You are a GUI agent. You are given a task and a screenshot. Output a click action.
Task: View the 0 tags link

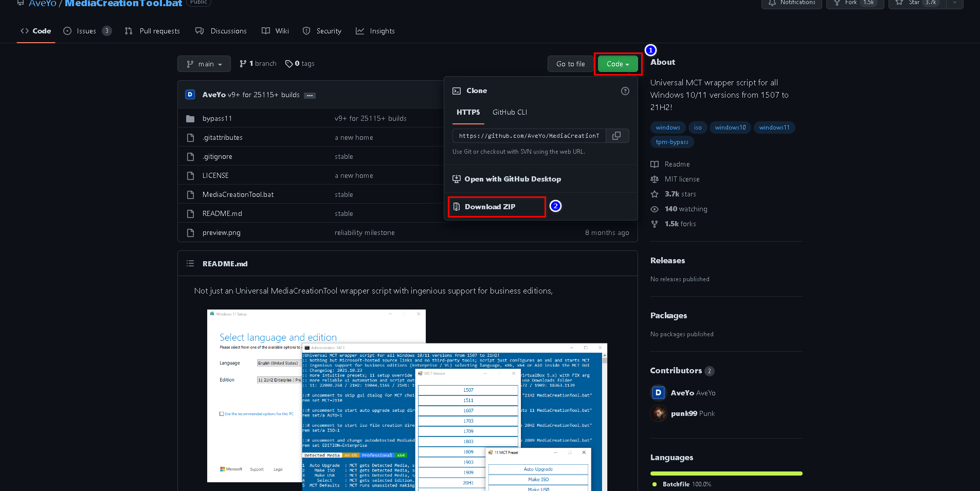click(300, 64)
